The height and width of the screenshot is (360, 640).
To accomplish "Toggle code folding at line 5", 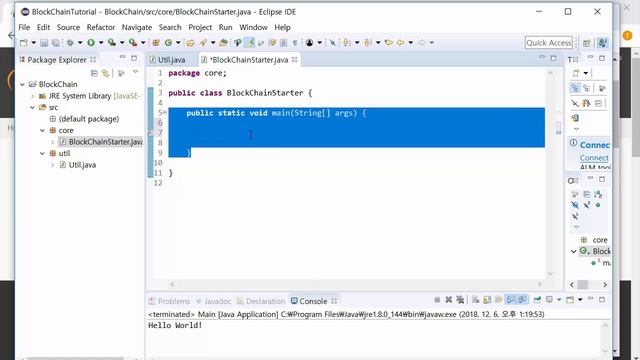I will 164,112.
